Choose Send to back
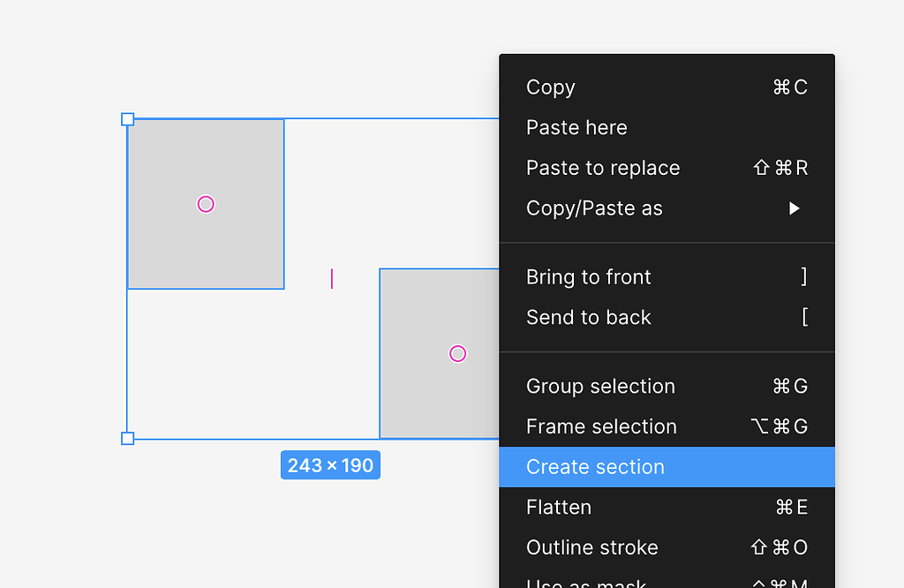 589,318
